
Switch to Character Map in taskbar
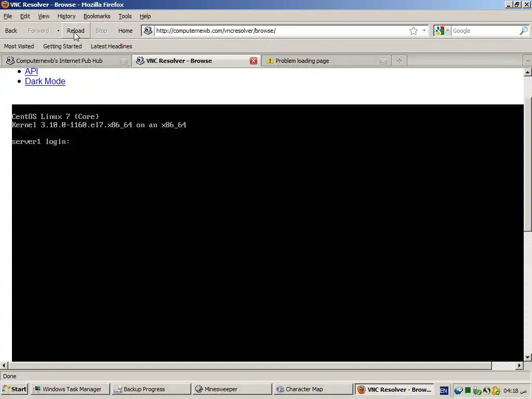pos(313,389)
